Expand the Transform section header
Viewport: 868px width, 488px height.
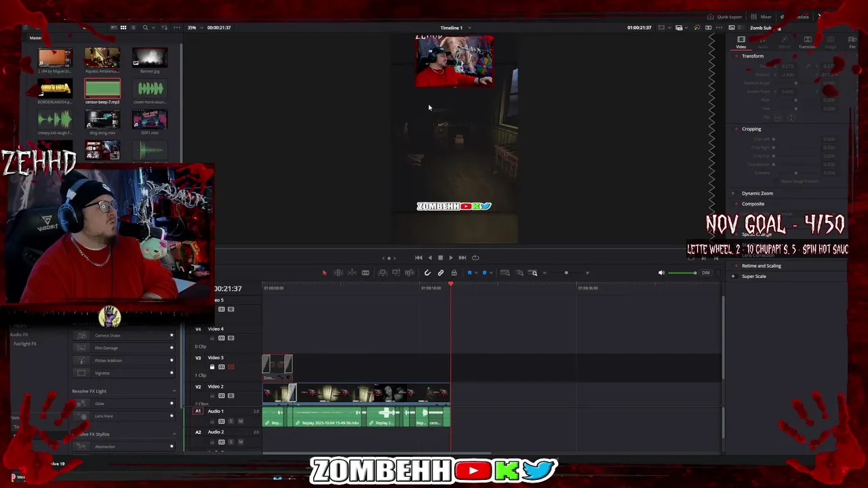(x=753, y=56)
